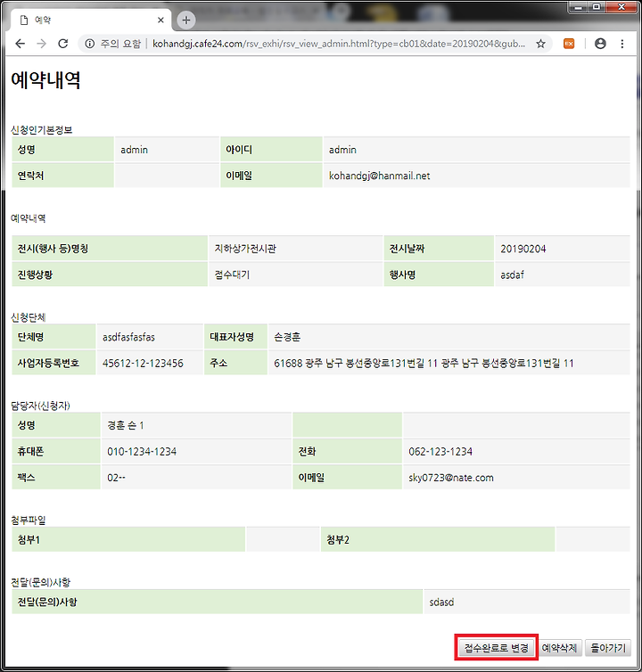Click business number 45612-12-123456
642x672 pixels.
pos(143,364)
